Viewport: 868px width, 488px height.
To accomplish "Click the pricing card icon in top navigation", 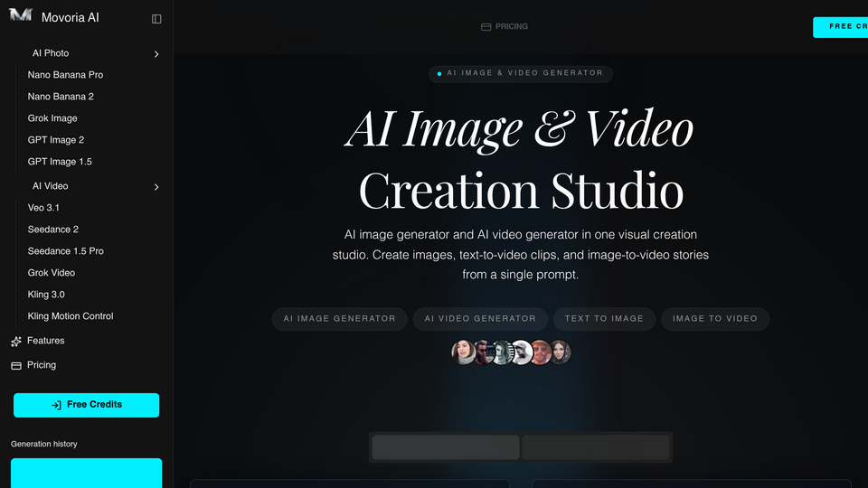I will coord(486,26).
